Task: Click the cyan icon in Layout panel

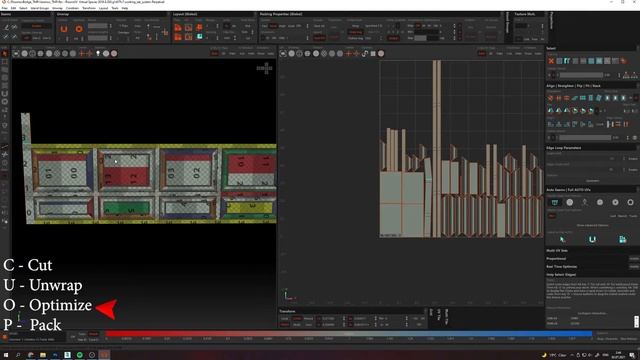Action: pos(200,37)
